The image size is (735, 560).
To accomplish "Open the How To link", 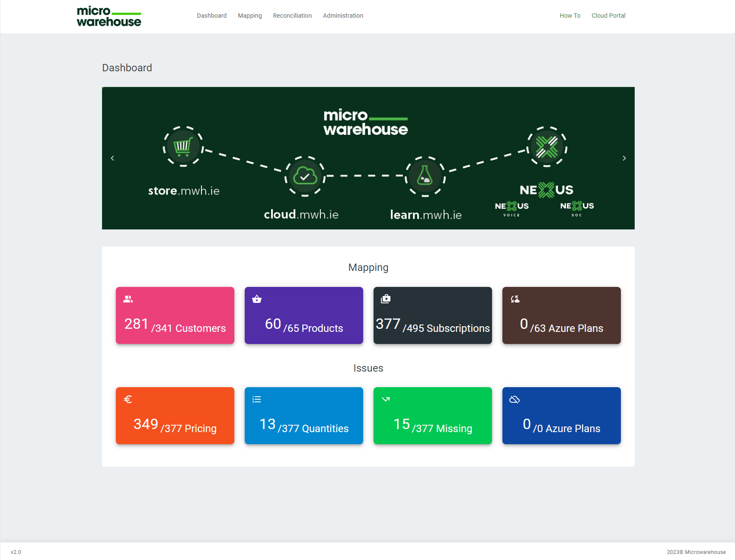I will click(570, 16).
